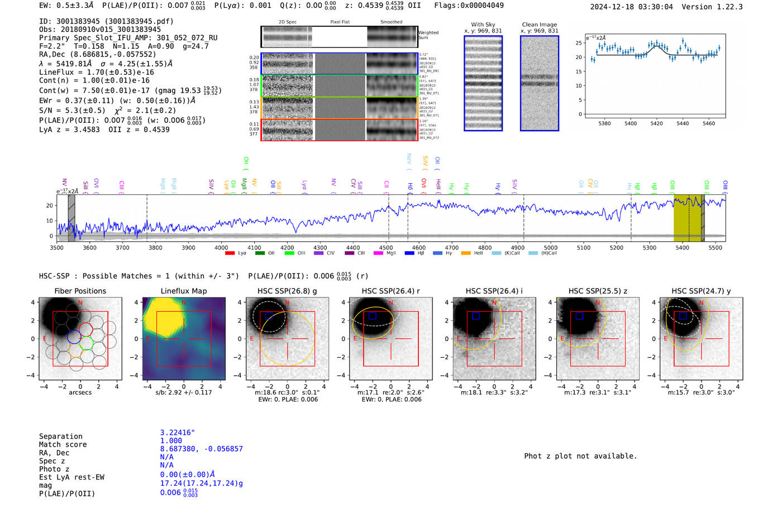Click the Primary Spec_Slot_IFU_AMP line
The width and height of the screenshot is (782, 532).
click(x=128, y=38)
